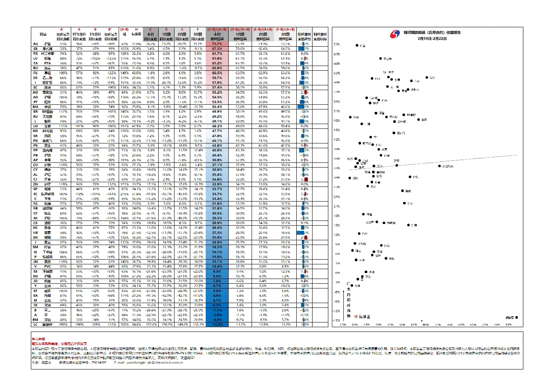Select the LC row at table bottom
This screenshot has height=392, width=555.
(x=180, y=325)
